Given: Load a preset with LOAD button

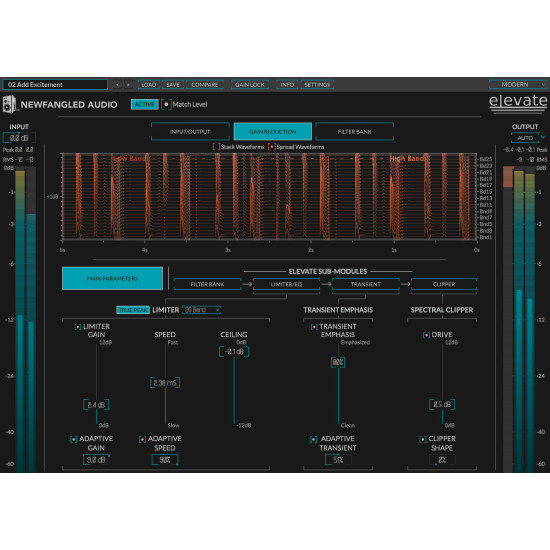Looking at the screenshot, I should [x=149, y=85].
